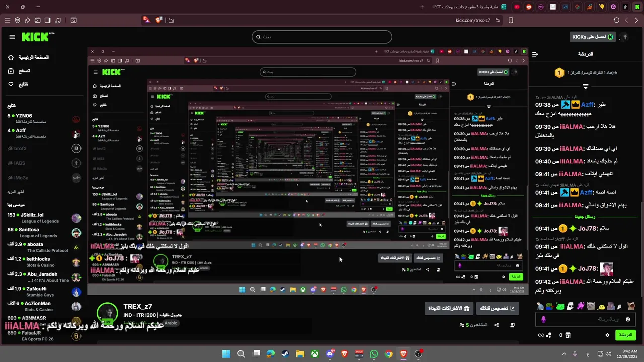
Task: Reload the page with the refresh button
Action: [x=616, y=20]
